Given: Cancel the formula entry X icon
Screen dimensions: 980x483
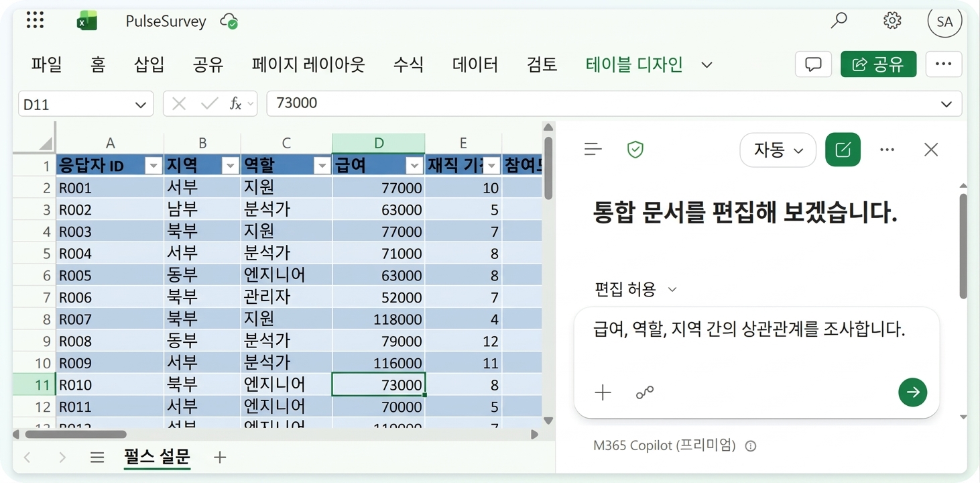Looking at the screenshot, I should point(179,104).
